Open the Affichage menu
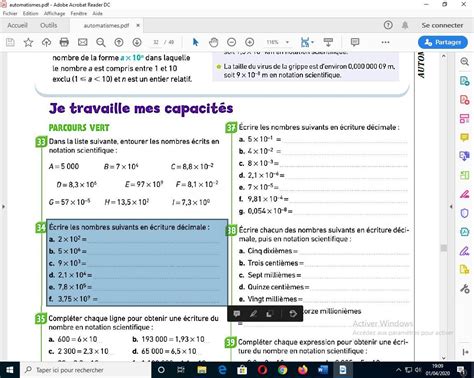 pyautogui.click(x=54, y=13)
